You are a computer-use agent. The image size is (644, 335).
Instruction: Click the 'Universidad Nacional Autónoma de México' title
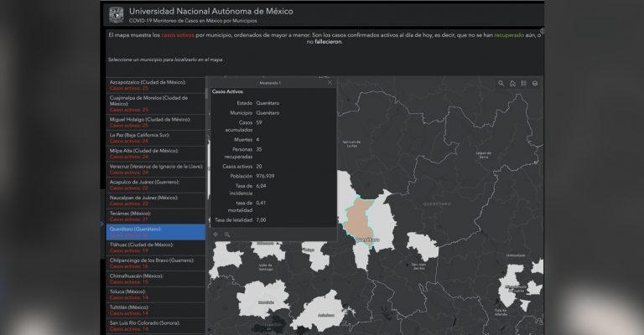point(211,12)
